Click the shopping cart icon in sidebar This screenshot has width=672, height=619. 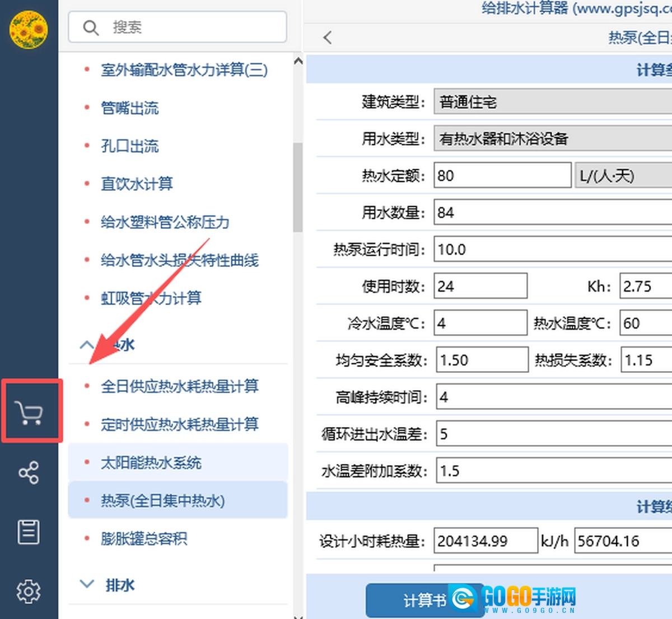(x=29, y=413)
